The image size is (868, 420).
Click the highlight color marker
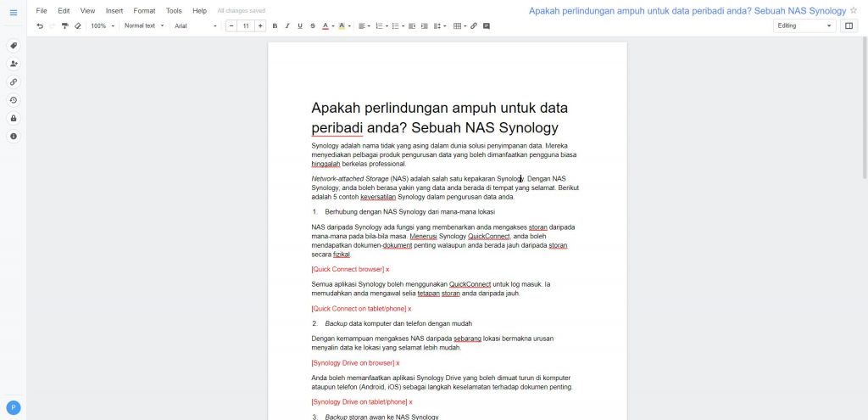tap(342, 25)
